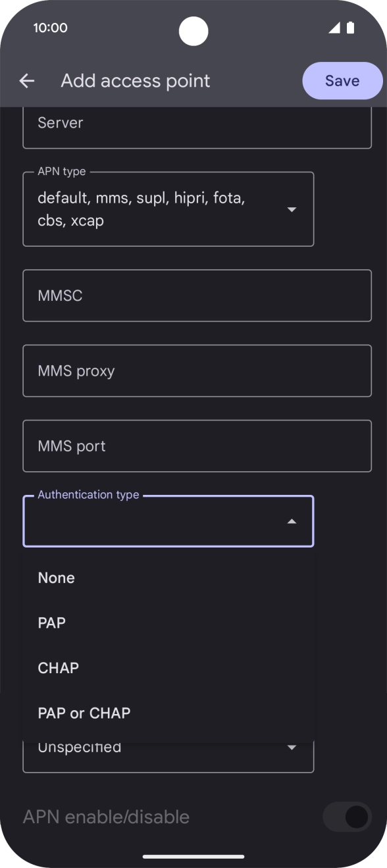The image size is (387, 868).
Task: Select CHAP authentication
Action: pos(58,668)
